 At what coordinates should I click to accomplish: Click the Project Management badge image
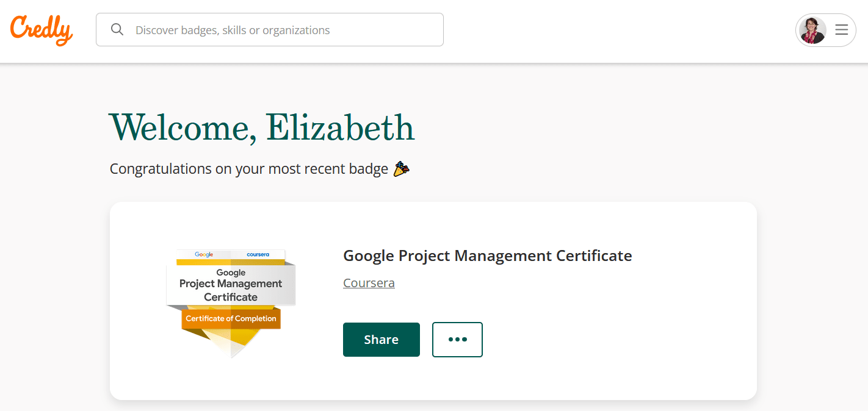tap(231, 303)
